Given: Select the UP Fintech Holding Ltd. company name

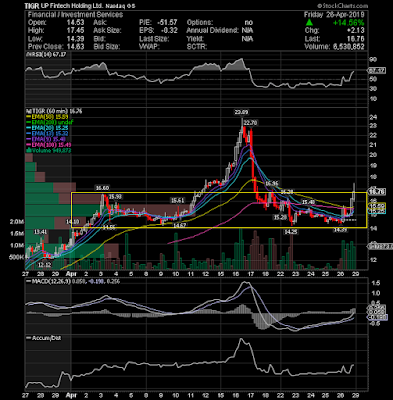Looking at the screenshot, I should coord(72,6).
